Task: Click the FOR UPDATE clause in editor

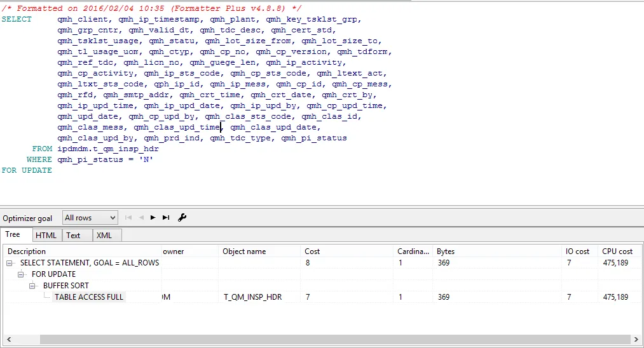Action: 27,170
